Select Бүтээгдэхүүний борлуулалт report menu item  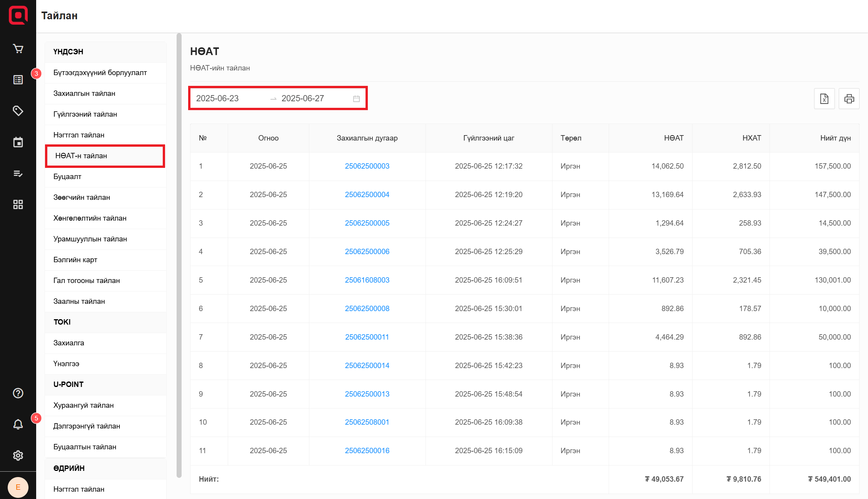tap(100, 73)
